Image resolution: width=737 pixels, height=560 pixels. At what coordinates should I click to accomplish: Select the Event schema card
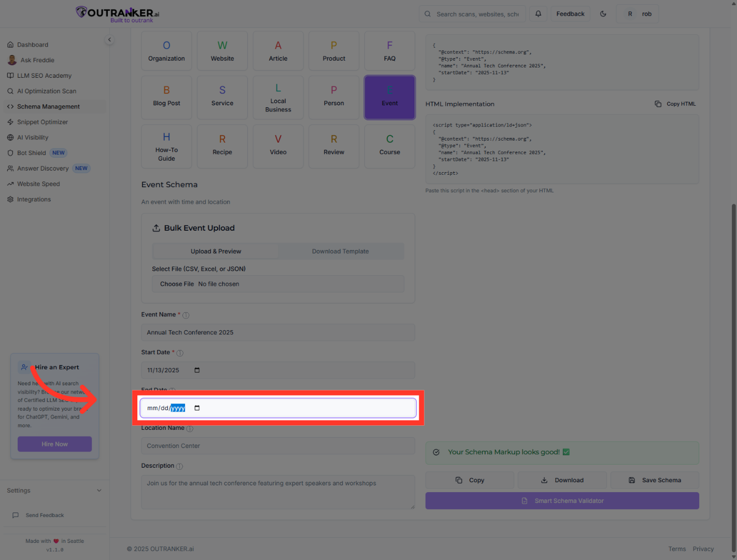click(390, 97)
